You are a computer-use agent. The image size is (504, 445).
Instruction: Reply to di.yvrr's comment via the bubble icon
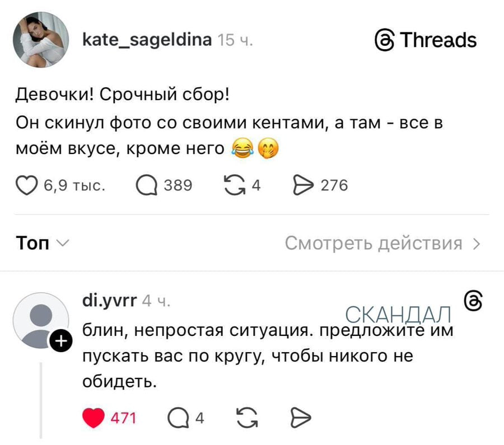[x=179, y=418]
